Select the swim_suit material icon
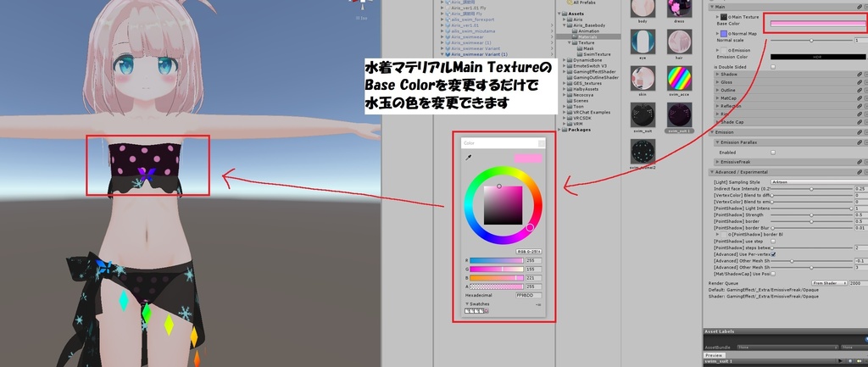Image resolution: width=868 pixels, height=367 pixels. pos(643,114)
